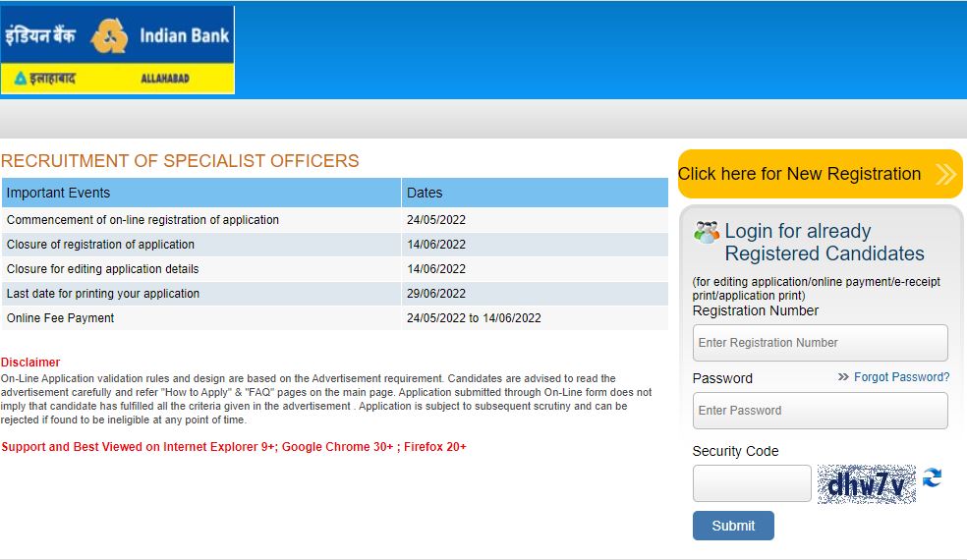Click the Online Fee Payment date range

click(474, 318)
